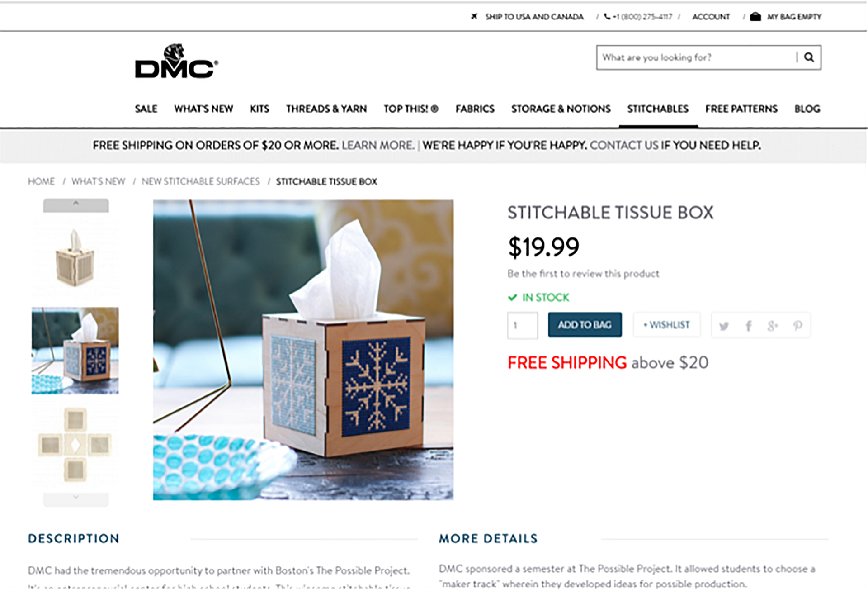This screenshot has width=868, height=589.
Task: Go to New Stitchable Surfaces breadcrumb
Action: tap(201, 181)
